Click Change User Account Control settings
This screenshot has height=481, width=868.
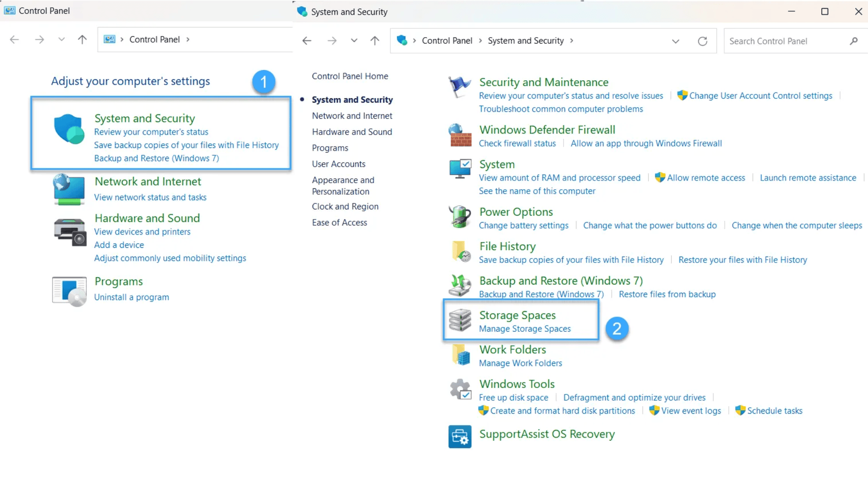point(760,96)
